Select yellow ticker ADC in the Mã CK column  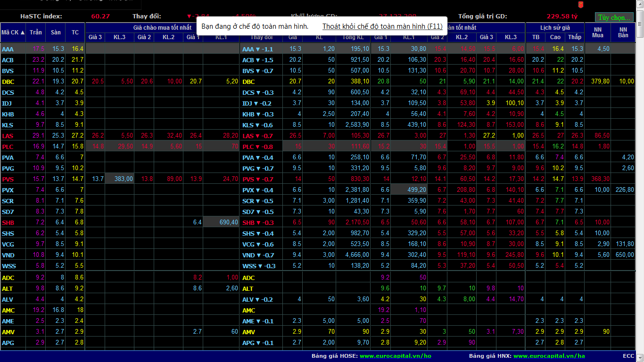[x=8, y=278]
